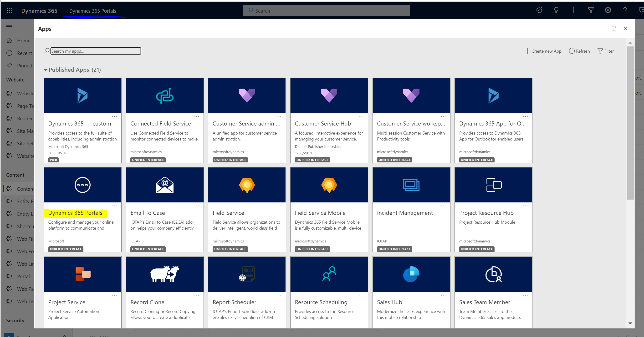644x337 pixels.
Task: Open more options for Customer Service Hub tile
Action: 361,117
